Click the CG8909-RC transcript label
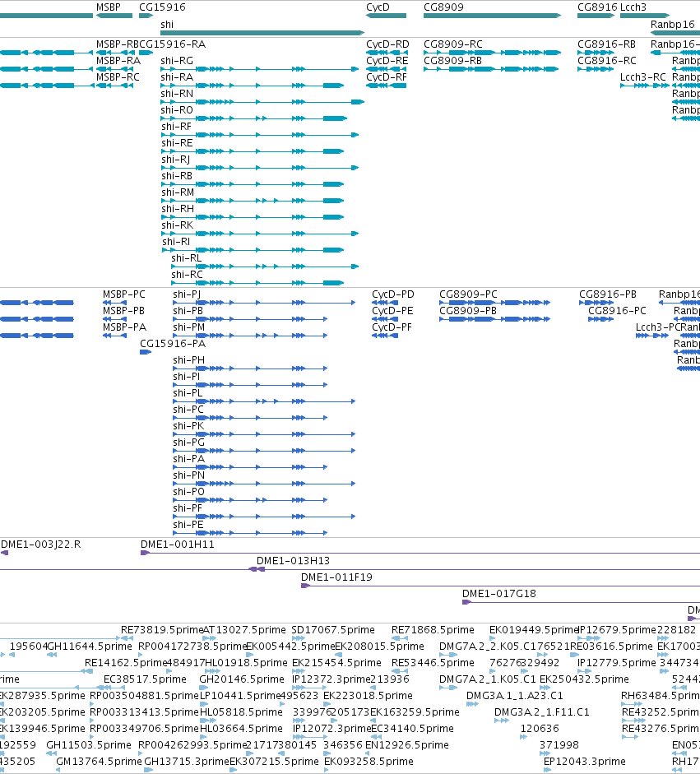Screen dimensions: 700x774 coord(453,44)
